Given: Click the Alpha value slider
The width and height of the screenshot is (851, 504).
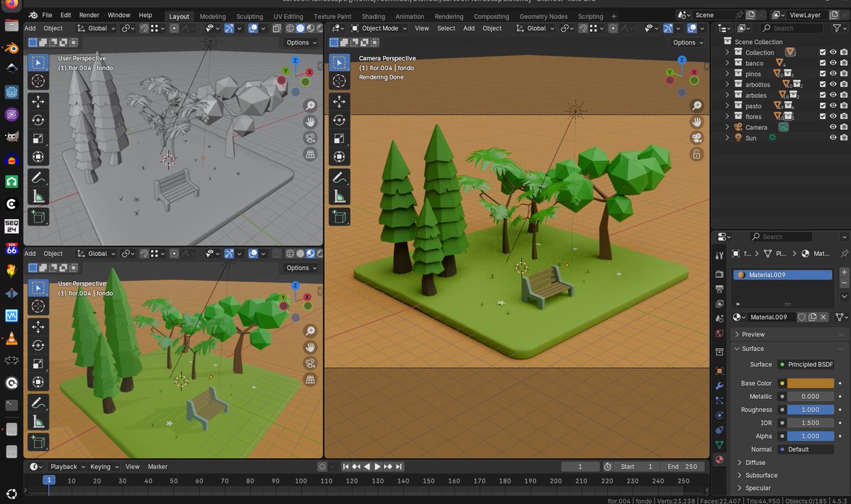Looking at the screenshot, I should 811,436.
